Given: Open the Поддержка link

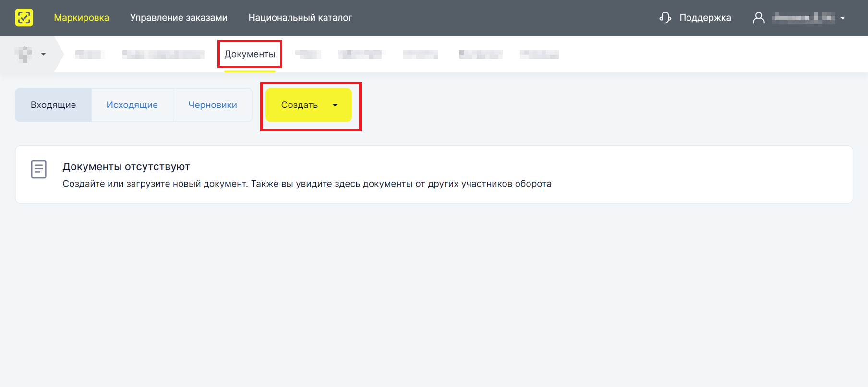Looking at the screenshot, I should [705, 18].
